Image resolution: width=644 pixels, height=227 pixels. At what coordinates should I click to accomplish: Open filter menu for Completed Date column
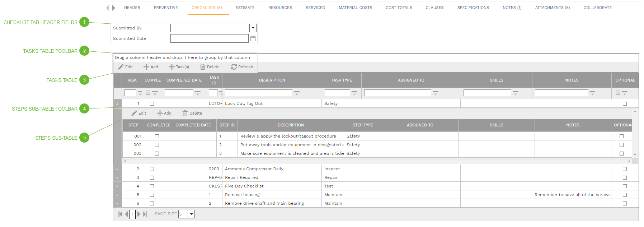pos(198,93)
